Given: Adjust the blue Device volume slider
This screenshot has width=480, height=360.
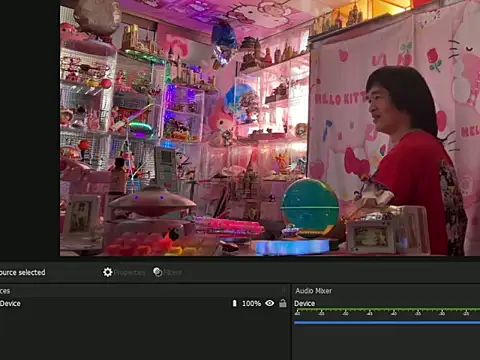Looking at the screenshot, I should [x=387, y=322].
